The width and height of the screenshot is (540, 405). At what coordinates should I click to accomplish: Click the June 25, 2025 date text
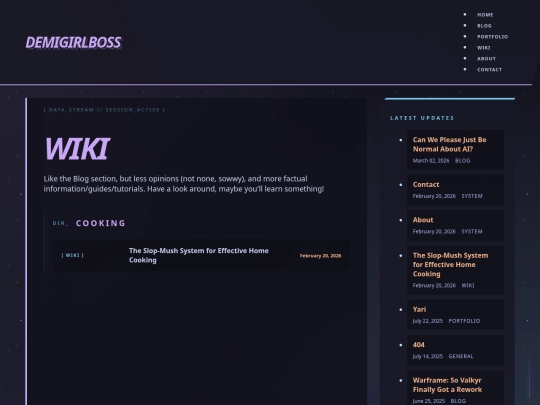pos(429,401)
